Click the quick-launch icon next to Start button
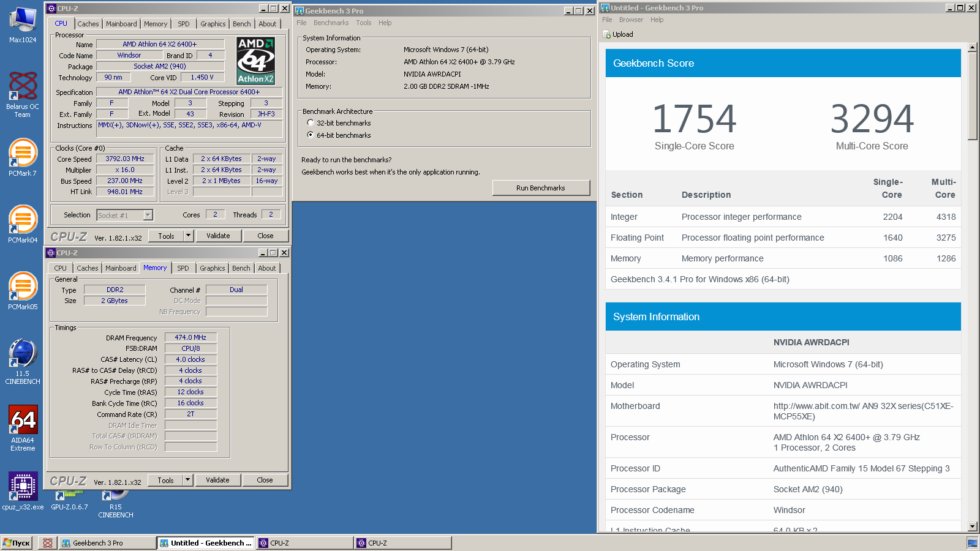Image resolution: width=980 pixels, height=551 pixels. pyautogui.click(x=47, y=543)
